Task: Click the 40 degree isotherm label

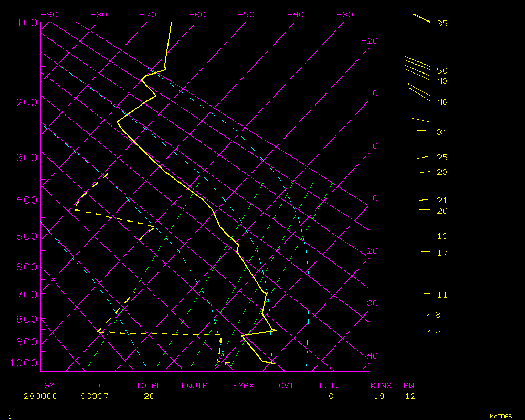Action: [372, 356]
